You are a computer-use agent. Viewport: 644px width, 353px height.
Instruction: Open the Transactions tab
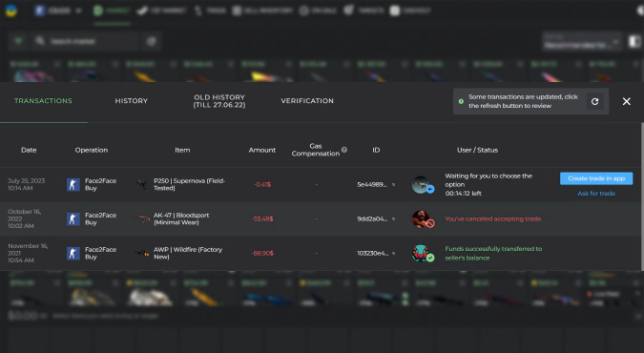click(x=43, y=101)
